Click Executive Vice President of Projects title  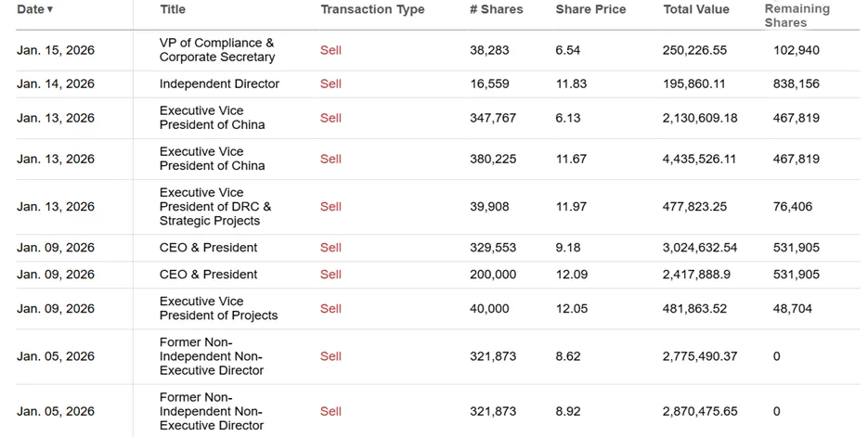(x=218, y=309)
